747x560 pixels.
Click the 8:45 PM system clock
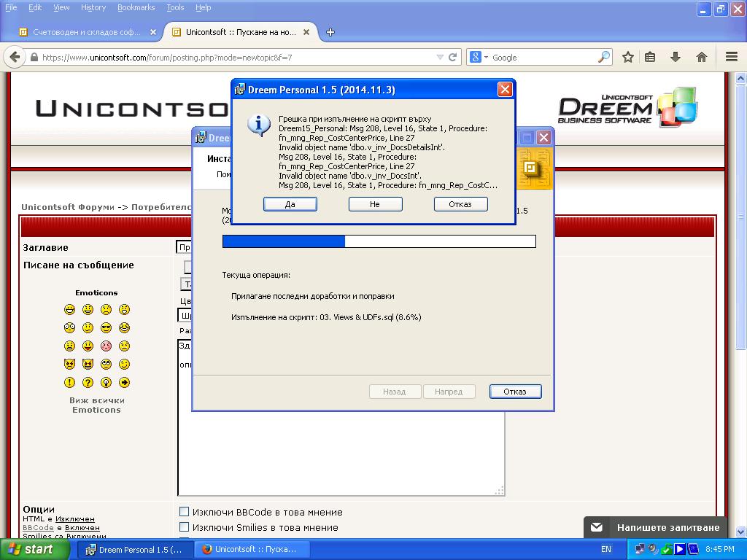720,549
